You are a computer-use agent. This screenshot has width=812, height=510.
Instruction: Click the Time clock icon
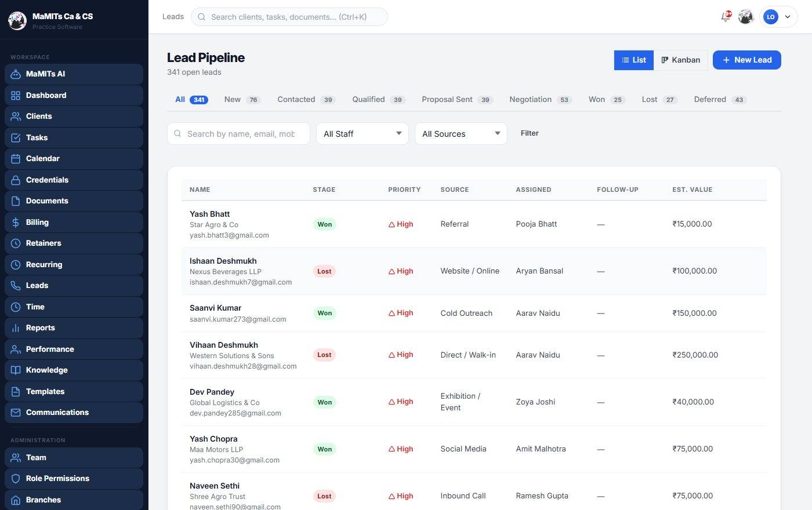click(16, 307)
